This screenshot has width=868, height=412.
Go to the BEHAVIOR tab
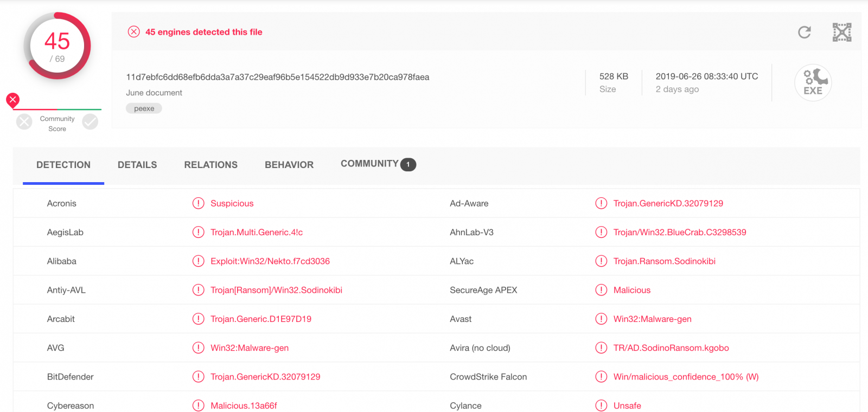(289, 165)
